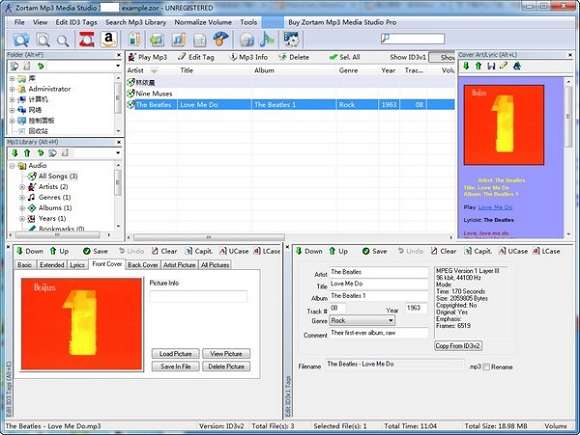This screenshot has height=435, width=580.
Task: Enable the Rename checkbox next to filename
Action: pos(486,367)
